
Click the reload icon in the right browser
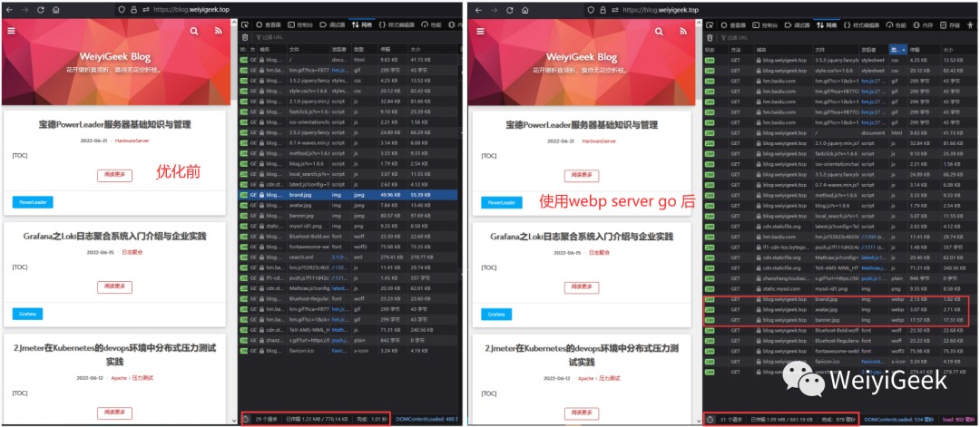click(x=511, y=10)
